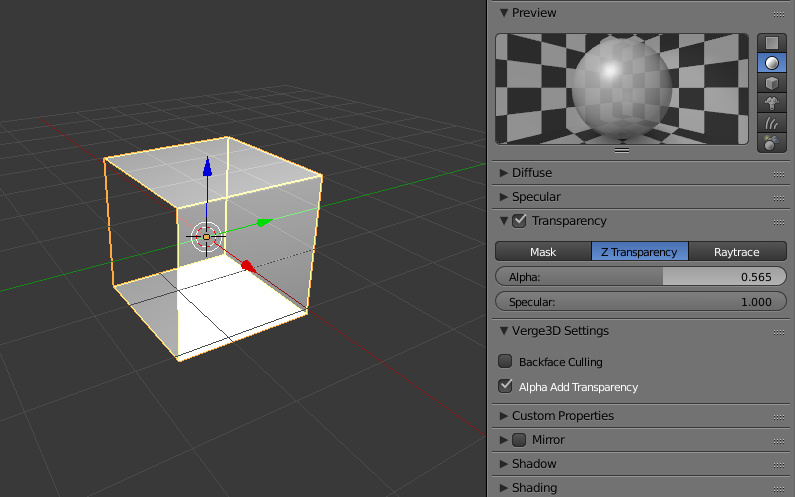The height and width of the screenshot is (497, 795).
Task: Switch transparency mode to Mask
Action: click(x=543, y=252)
